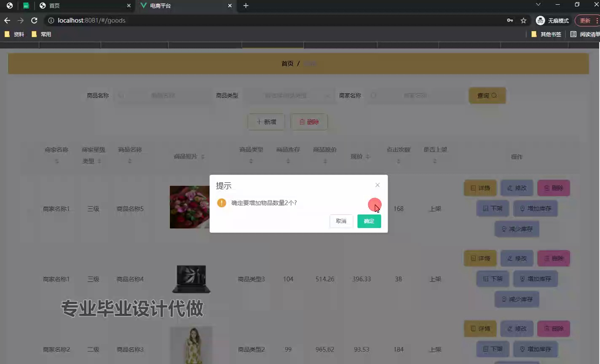Switch to the 首页 browser tab

click(x=84, y=5)
